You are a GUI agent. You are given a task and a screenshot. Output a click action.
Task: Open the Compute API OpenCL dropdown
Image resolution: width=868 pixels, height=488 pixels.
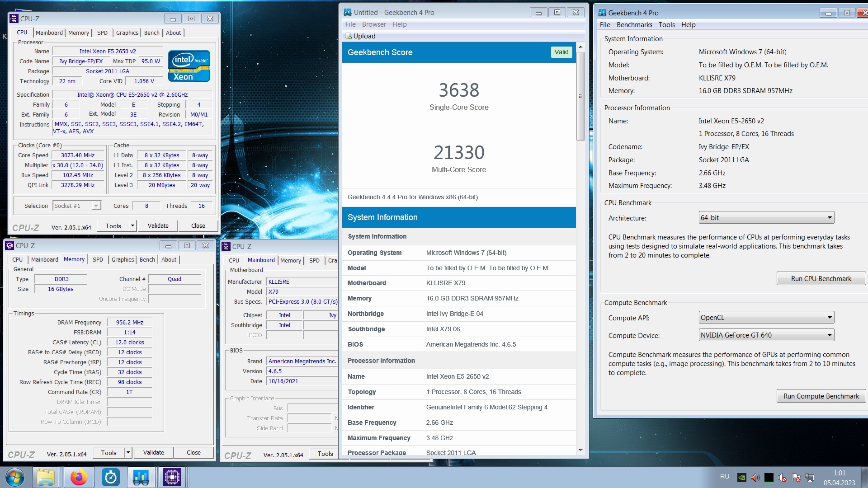tap(766, 318)
